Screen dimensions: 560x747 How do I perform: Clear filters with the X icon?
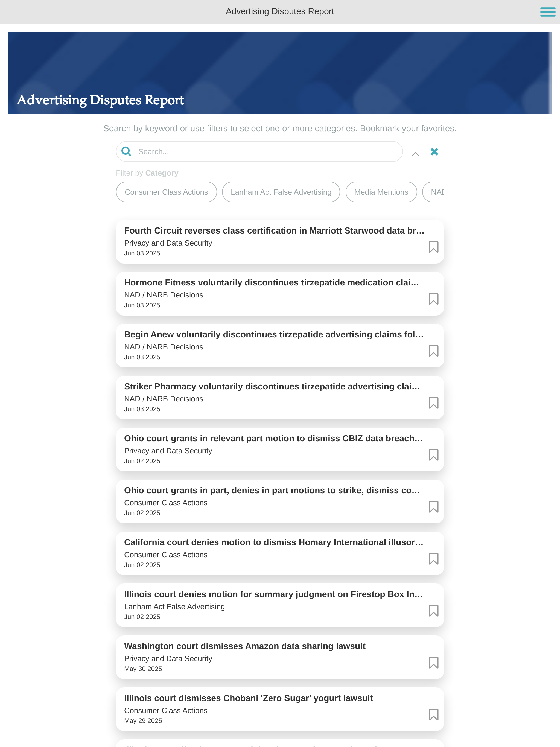click(434, 152)
